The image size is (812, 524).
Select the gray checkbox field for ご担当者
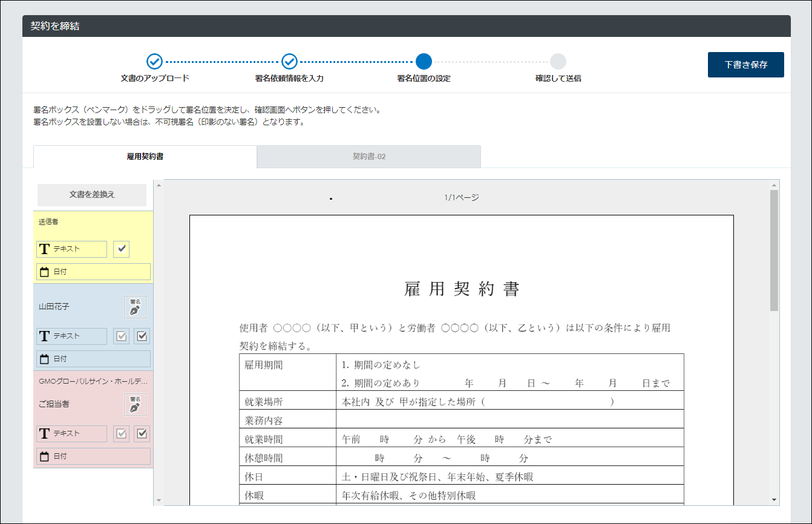(x=122, y=433)
